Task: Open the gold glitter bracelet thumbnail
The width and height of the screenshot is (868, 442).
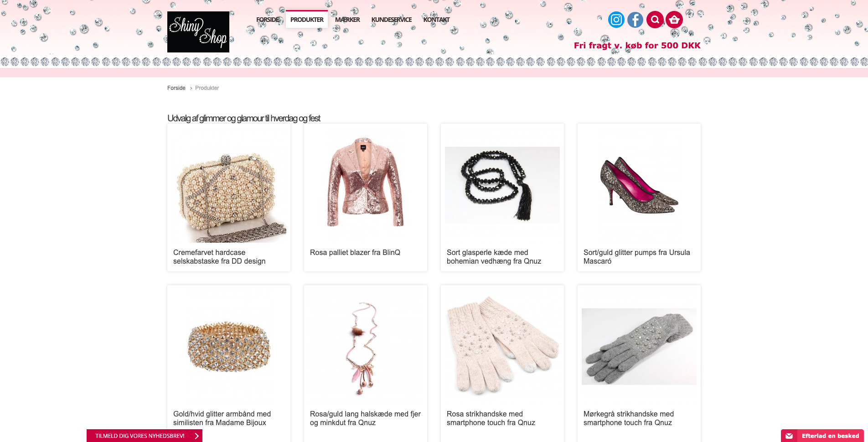Action: tap(229, 347)
